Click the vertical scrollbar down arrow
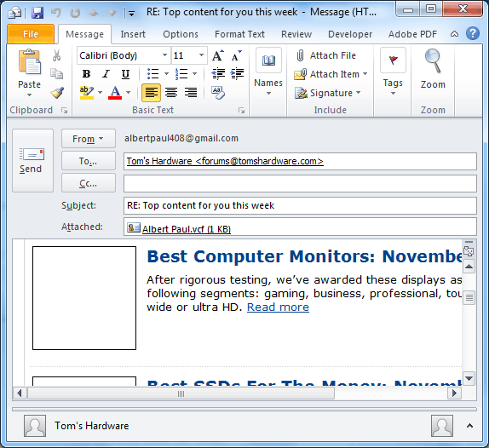Screen dimensions: 489x448 point(469,378)
